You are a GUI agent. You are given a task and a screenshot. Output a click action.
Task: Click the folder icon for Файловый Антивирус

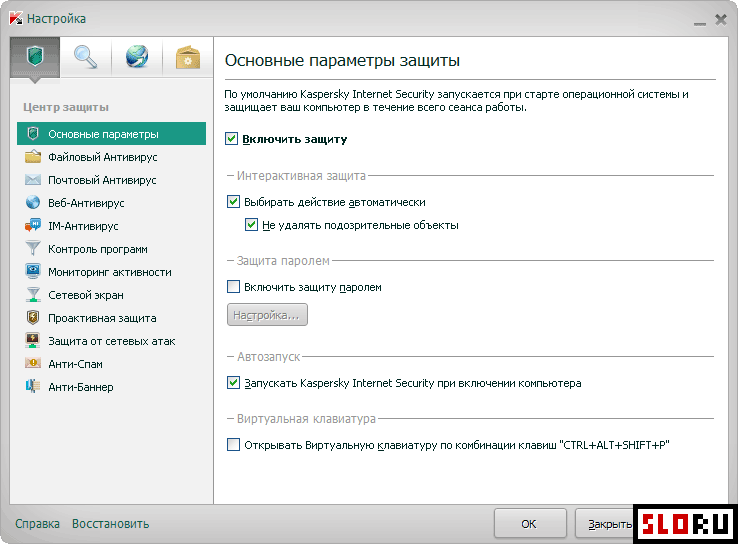point(32,157)
